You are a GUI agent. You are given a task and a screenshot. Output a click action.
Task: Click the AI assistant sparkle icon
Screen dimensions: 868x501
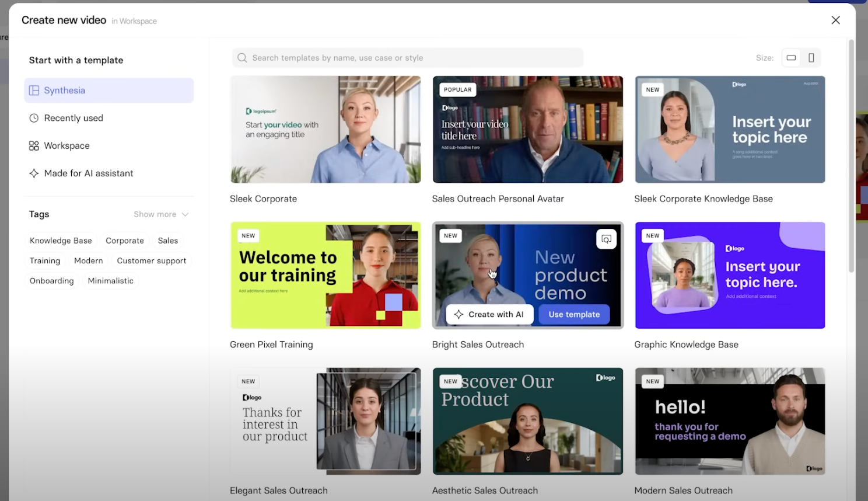tap(34, 173)
